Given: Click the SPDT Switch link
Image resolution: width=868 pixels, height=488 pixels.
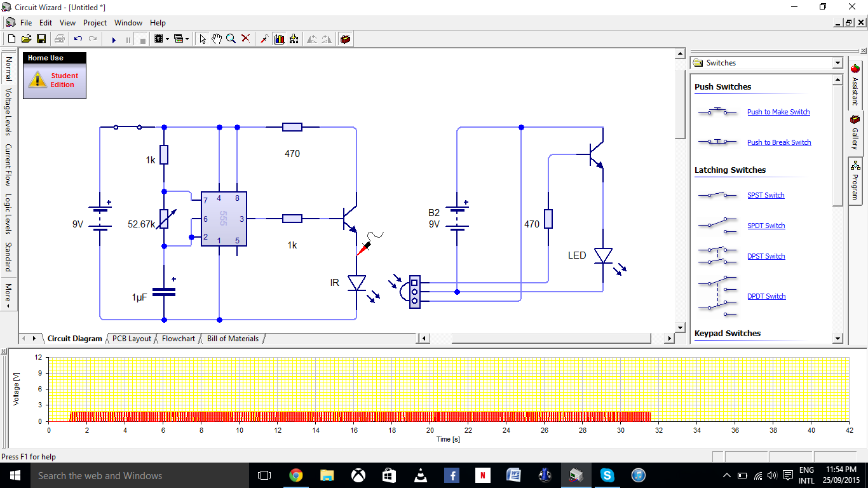Looking at the screenshot, I should tap(766, 226).
